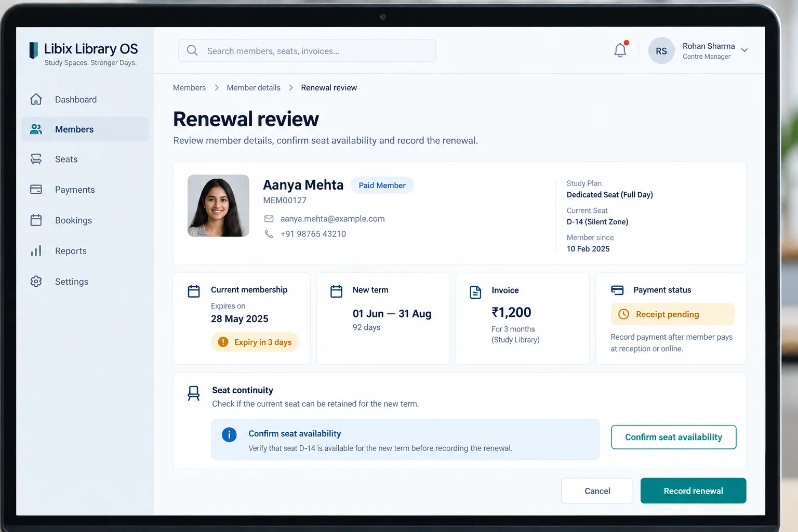Click the New term calendar icon
Screen dimensions: 798x532
337,291
